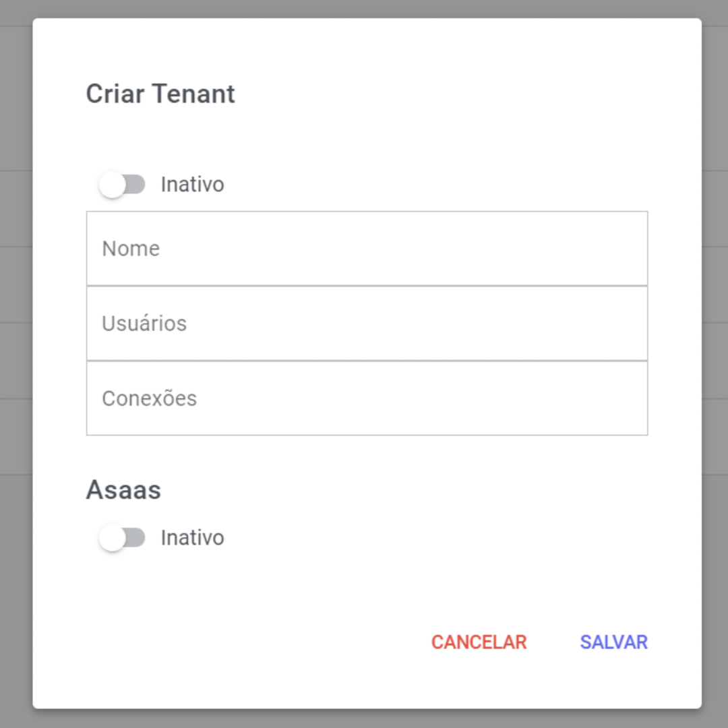Focus the Nome input field
The image size is (728, 728).
pos(367,248)
